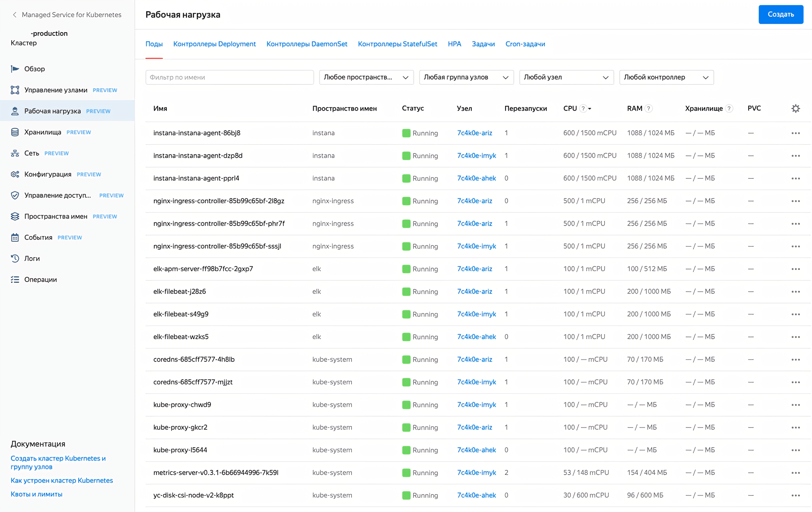Open actions menu for elk-apm-server-ff98b7fcc-2gxp7

(x=795, y=269)
